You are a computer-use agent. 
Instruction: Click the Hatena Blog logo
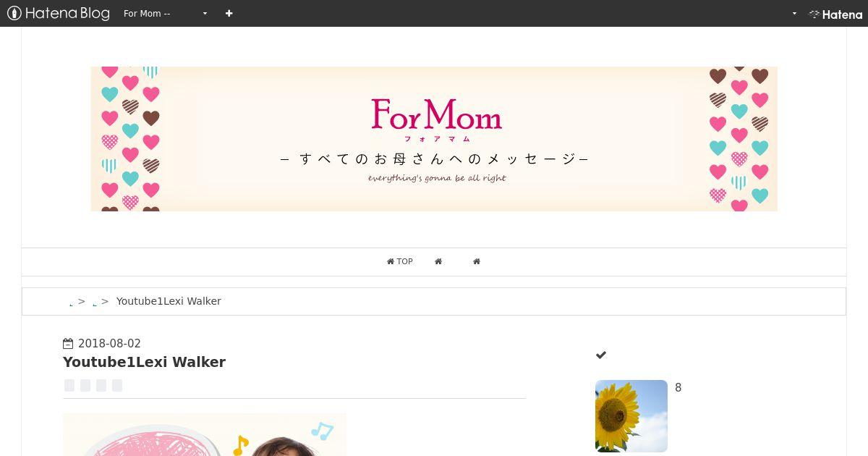(59, 13)
